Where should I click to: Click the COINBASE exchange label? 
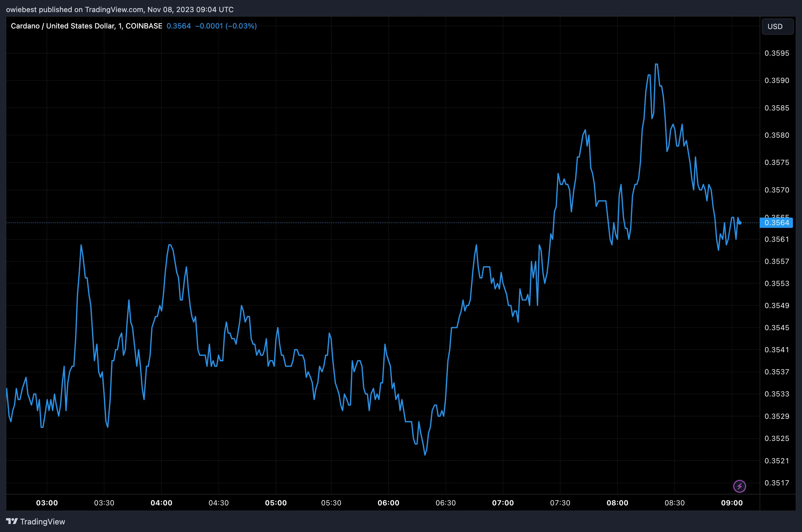coord(144,26)
